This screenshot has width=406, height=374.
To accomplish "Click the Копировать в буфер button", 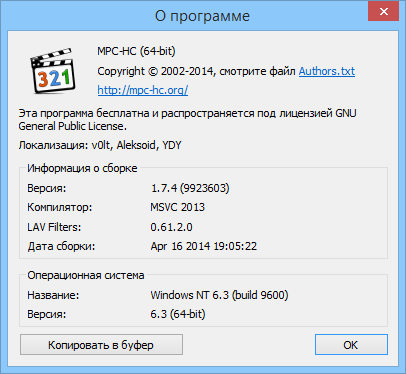I will [101, 345].
